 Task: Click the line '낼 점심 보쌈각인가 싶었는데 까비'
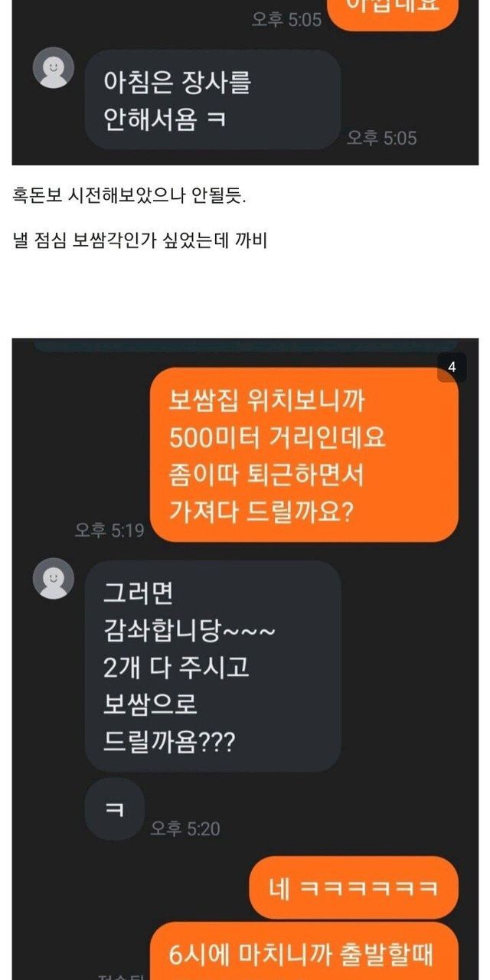(139, 241)
